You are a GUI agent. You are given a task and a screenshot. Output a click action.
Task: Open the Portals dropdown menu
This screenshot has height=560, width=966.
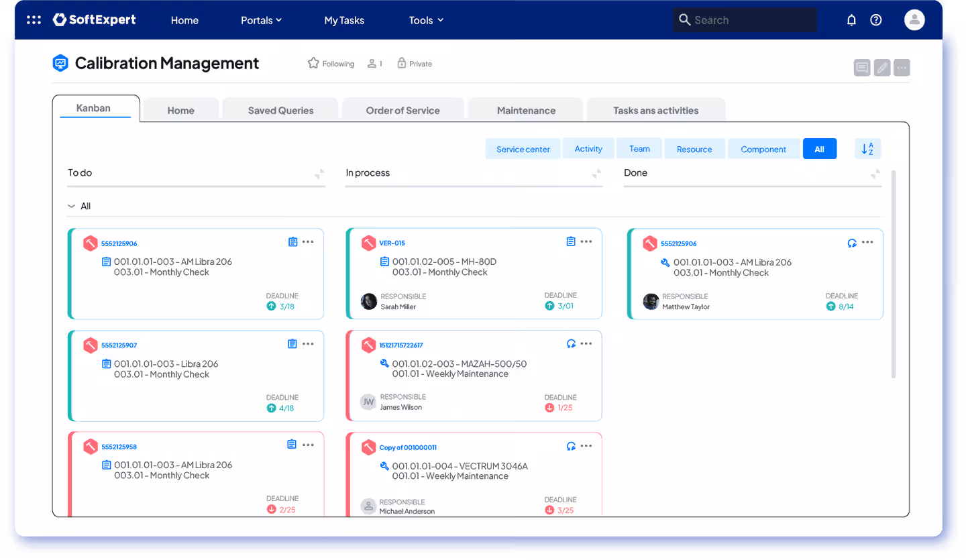(x=261, y=20)
